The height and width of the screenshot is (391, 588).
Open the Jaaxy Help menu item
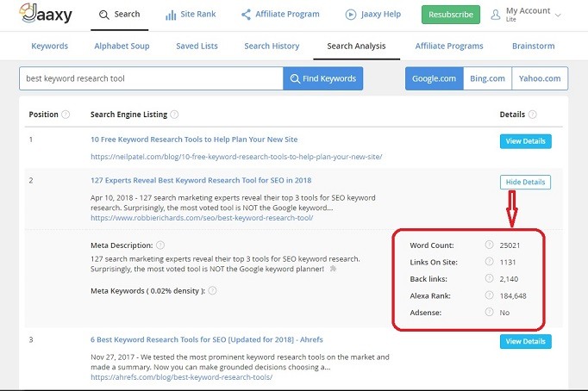click(x=372, y=15)
